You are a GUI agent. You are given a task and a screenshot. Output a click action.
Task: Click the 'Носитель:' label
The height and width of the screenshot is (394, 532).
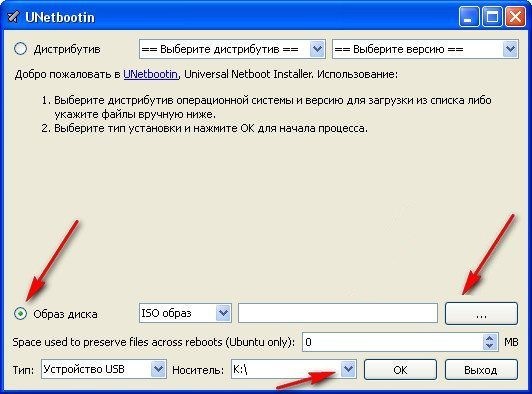coord(198,370)
